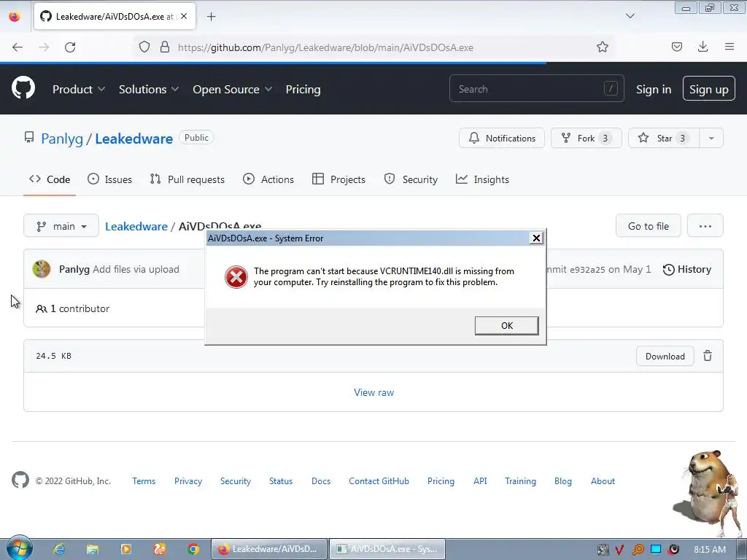
Task: Click the View raw link
Action: [x=373, y=392]
